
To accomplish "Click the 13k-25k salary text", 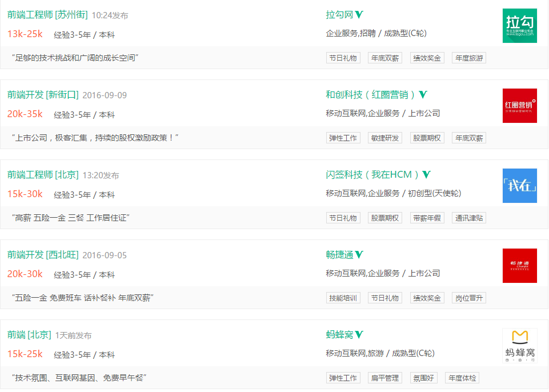I will point(25,34).
